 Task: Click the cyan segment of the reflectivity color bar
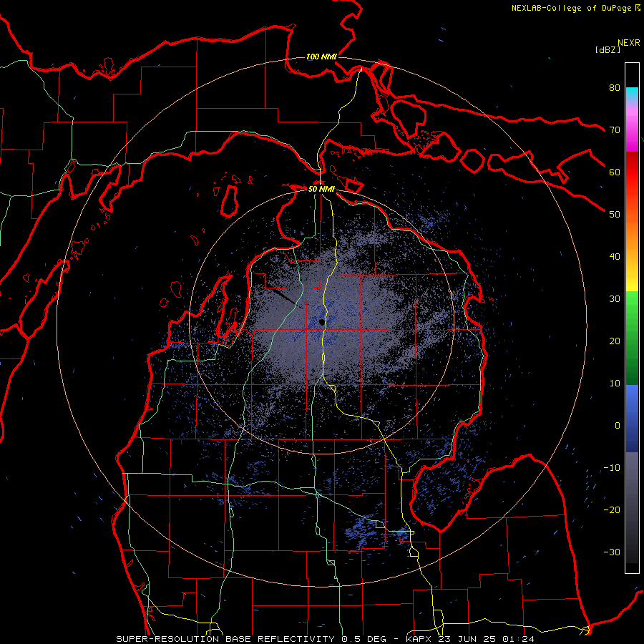coord(632,94)
